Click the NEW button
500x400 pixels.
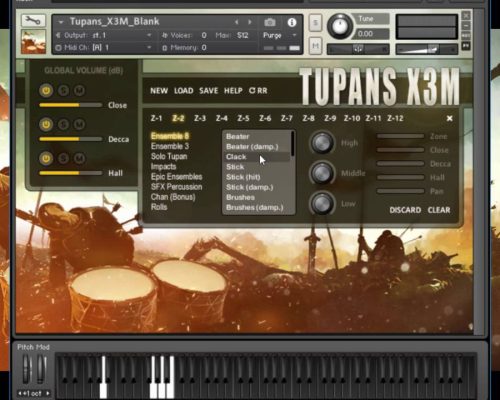[159, 91]
